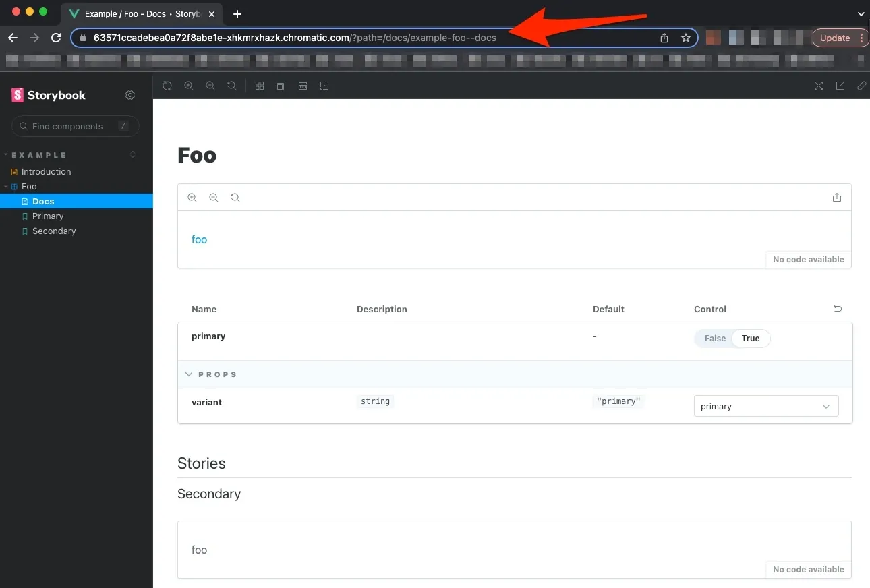Screen dimensions: 870x588
Task: Set the primary control to False
Action: (714, 338)
